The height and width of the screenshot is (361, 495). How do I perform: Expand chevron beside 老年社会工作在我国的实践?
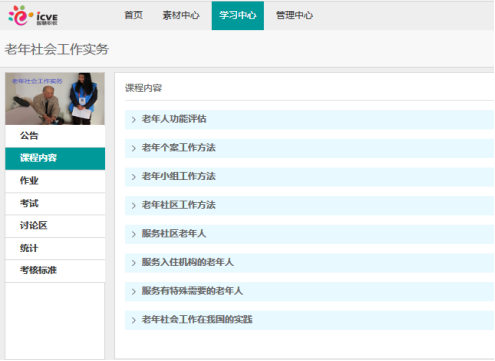click(134, 320)
